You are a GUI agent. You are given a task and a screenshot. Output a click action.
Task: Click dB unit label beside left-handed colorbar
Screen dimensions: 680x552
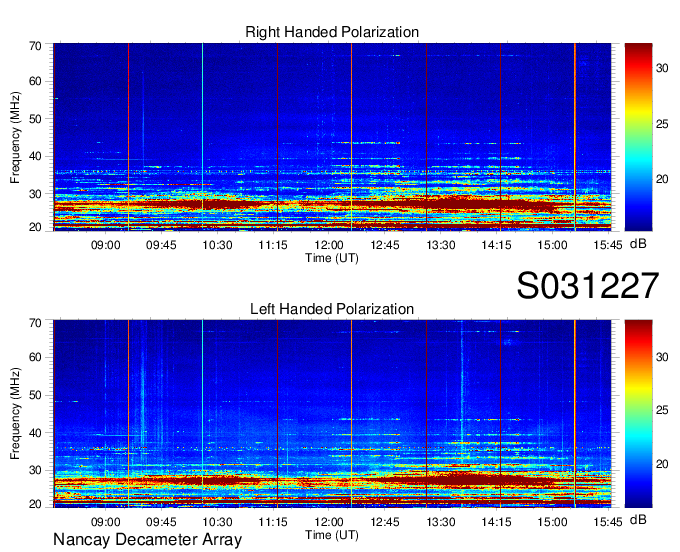click(x=638, y=519)
